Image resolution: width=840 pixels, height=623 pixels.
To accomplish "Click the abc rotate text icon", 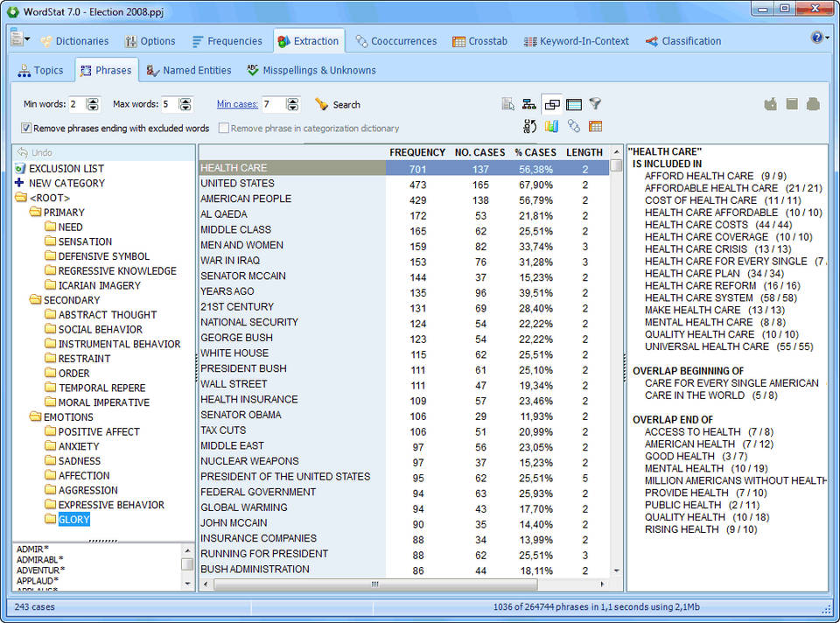I will (x=529, y=127).
